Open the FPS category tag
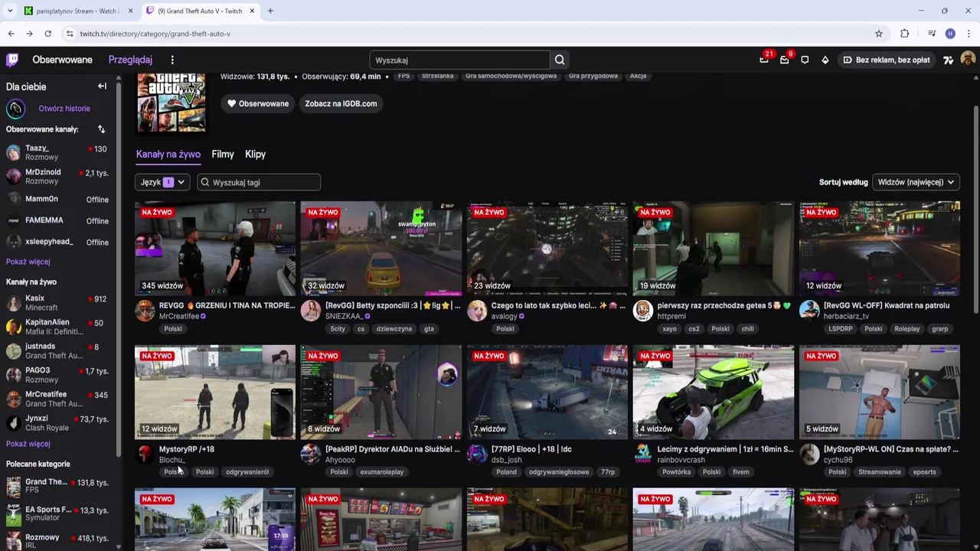Viewport: 980px width, 551px height. click(403, 76)
